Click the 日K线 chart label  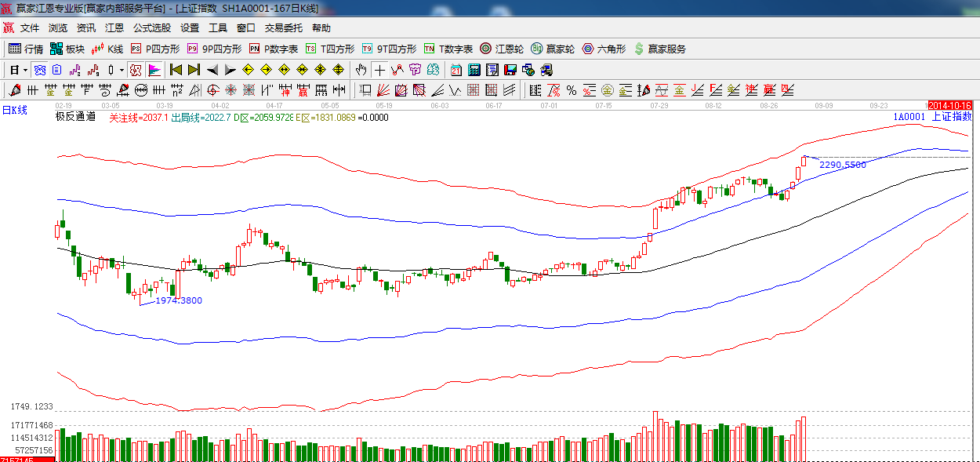(x=14, y=111)
